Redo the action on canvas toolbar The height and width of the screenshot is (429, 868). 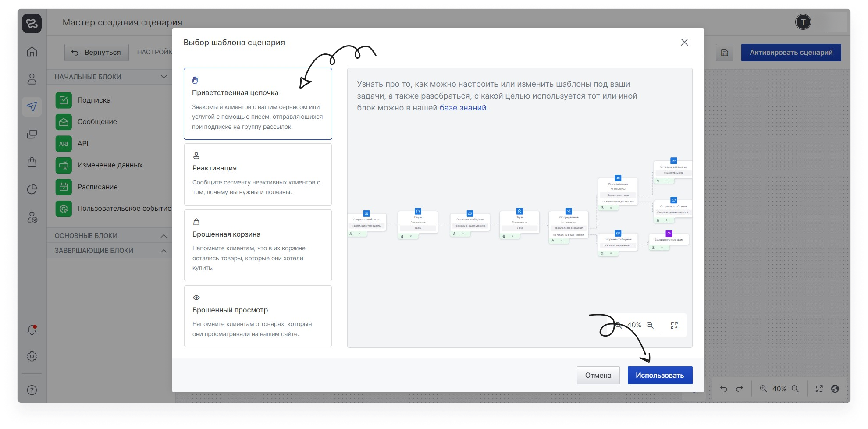[740, 389]
